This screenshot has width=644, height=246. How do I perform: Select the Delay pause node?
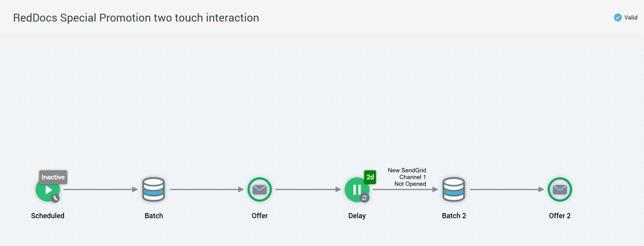[356, 189]
